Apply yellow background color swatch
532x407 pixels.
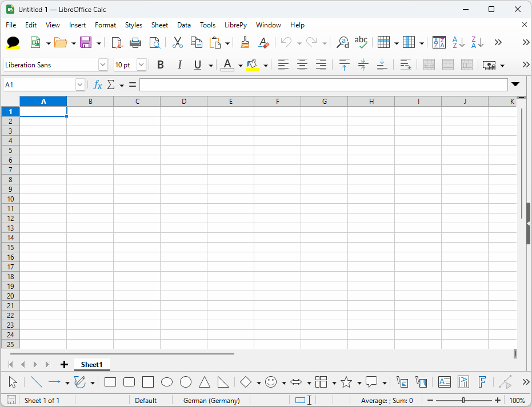coord(253,65)
